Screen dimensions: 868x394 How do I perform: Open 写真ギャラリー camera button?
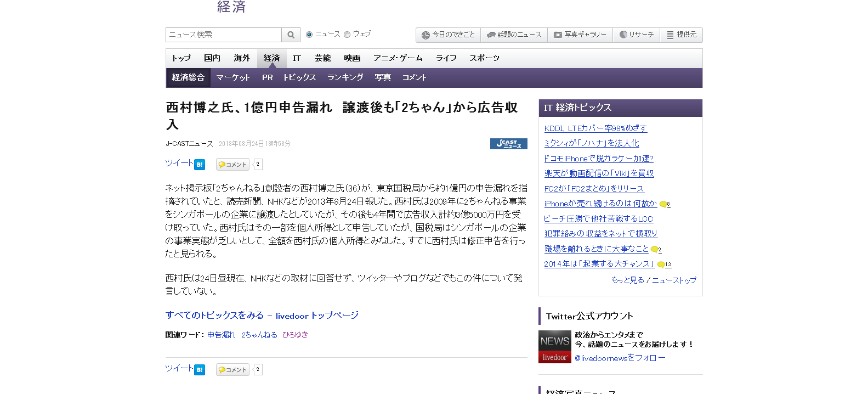(580, 35)
